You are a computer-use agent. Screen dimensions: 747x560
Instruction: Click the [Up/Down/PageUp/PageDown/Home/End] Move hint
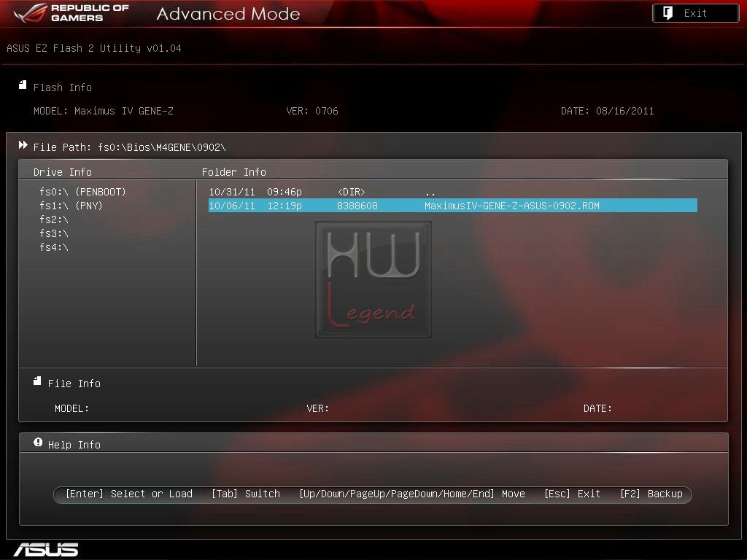pyautogui.click(x=412, y=494)
